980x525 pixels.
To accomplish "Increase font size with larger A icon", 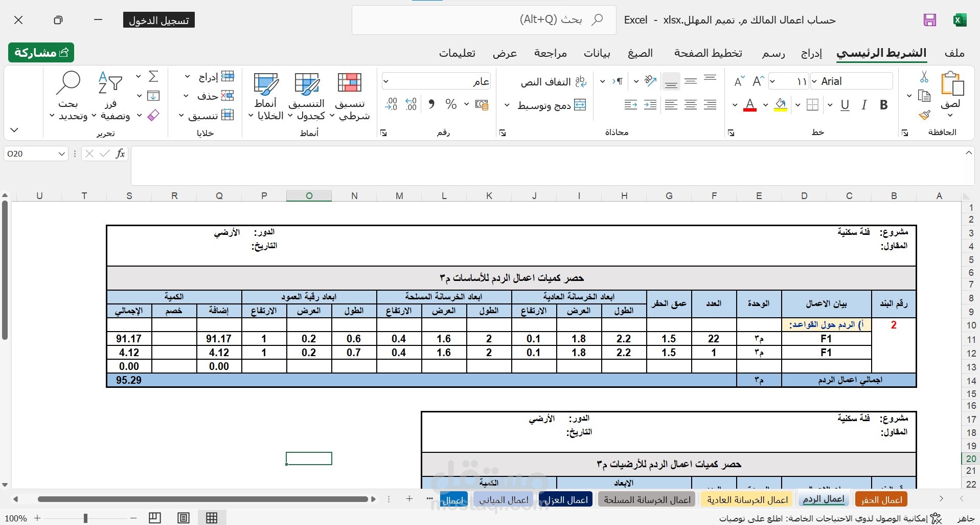I will tap(758, 81).
